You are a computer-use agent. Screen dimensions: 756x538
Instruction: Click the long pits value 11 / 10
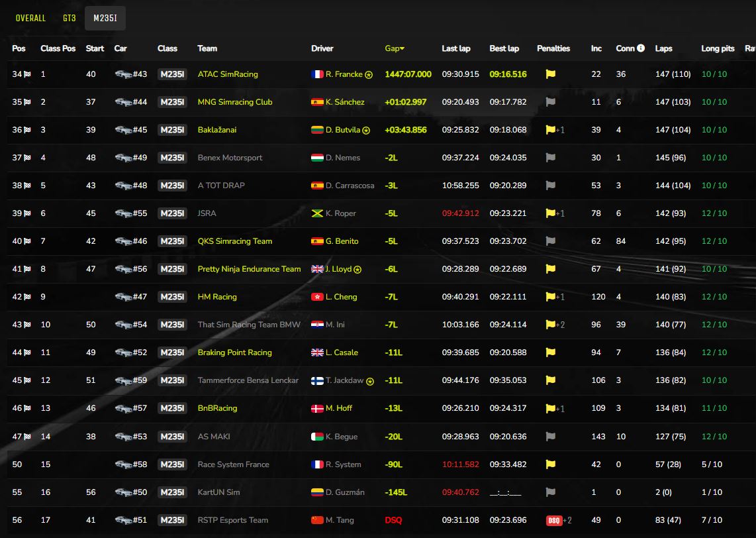pos(714,408)
